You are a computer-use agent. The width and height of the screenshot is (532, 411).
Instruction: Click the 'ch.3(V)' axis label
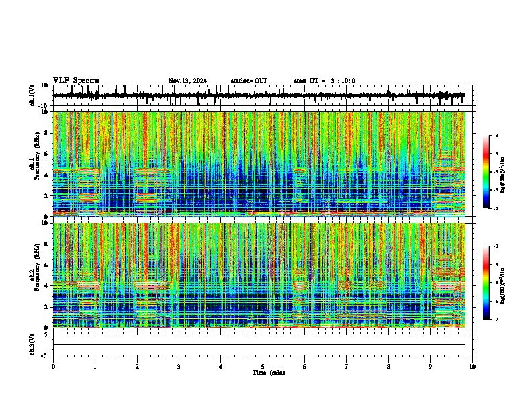pos(33,345)
